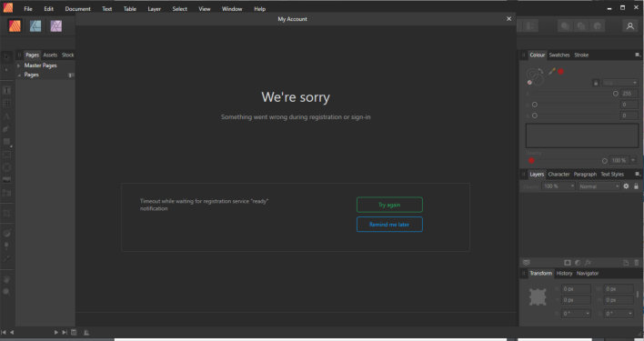
Task: Close the My Account dialog
Action: [508, 19]
